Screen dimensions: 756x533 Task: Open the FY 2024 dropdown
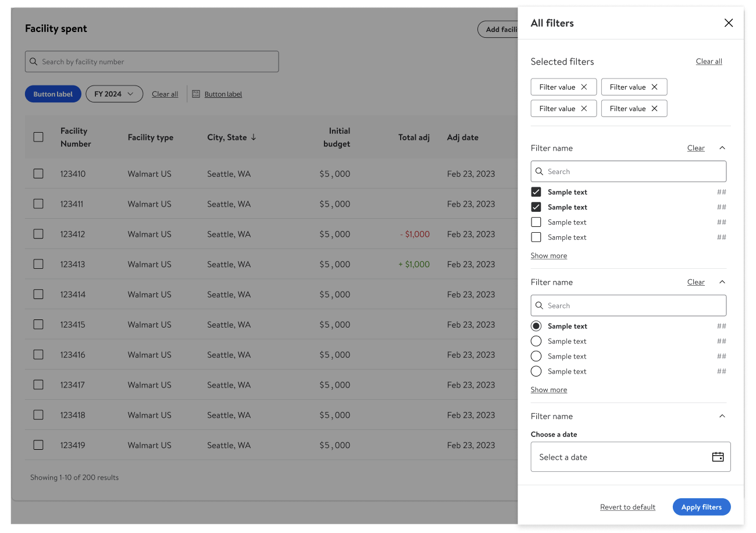tap(114, 94)
